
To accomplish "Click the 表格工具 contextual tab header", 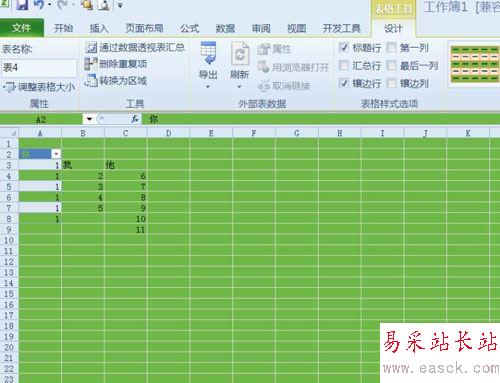I will [x=393, y=9].
